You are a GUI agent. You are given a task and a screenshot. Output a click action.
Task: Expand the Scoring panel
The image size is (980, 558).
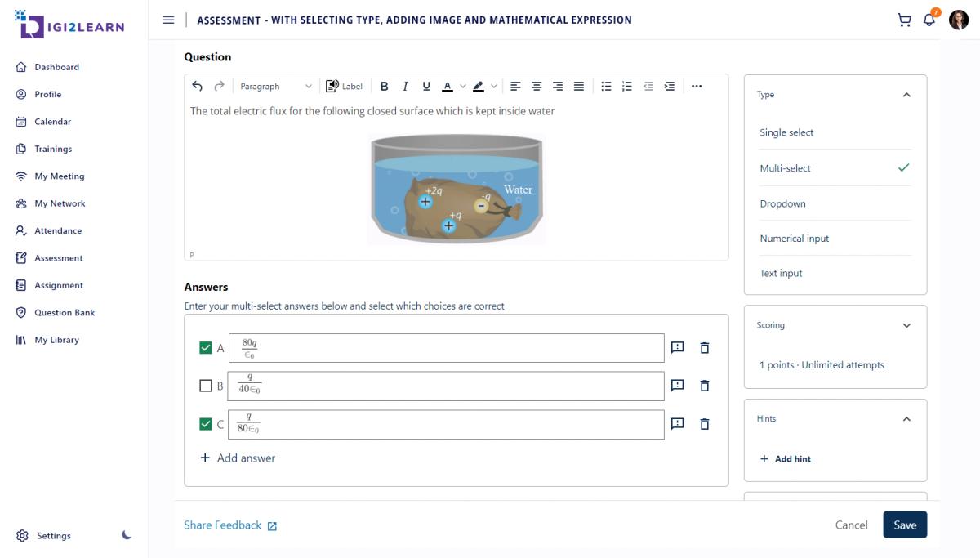[906, 325]
